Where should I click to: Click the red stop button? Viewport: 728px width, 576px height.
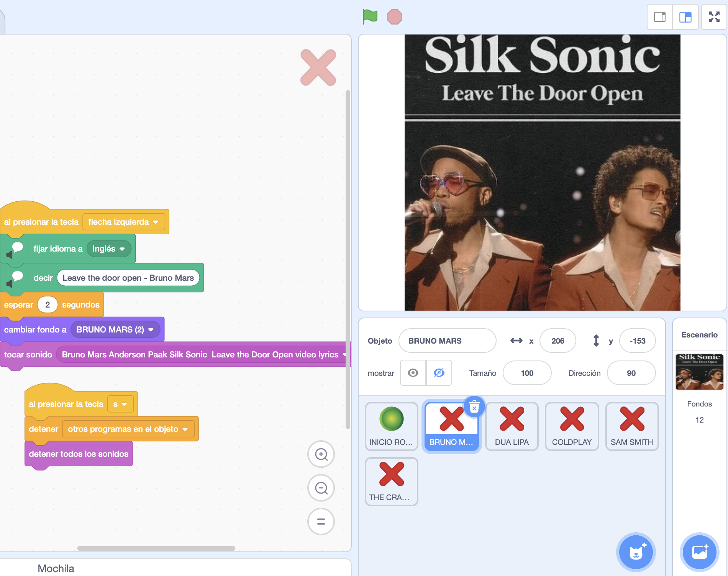pyautogui.click(x=395, y=17)
